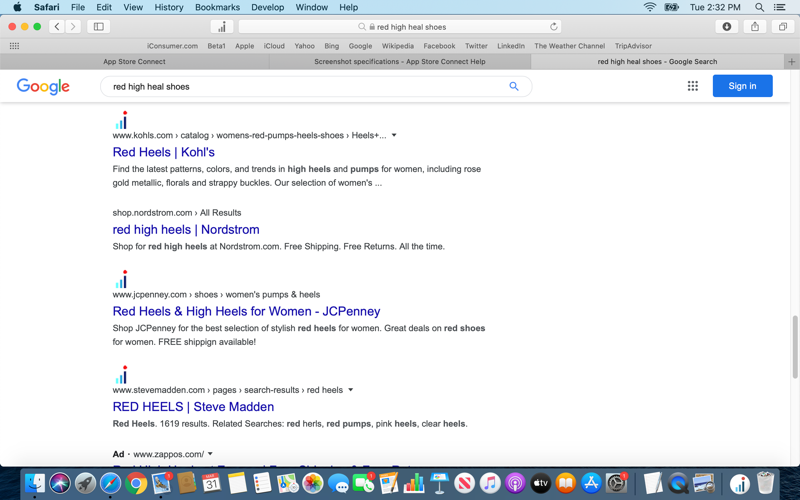The height and width of the screenshot is (500, 800).
Task: Open the Safari downloads button
Action: [727, 27]
